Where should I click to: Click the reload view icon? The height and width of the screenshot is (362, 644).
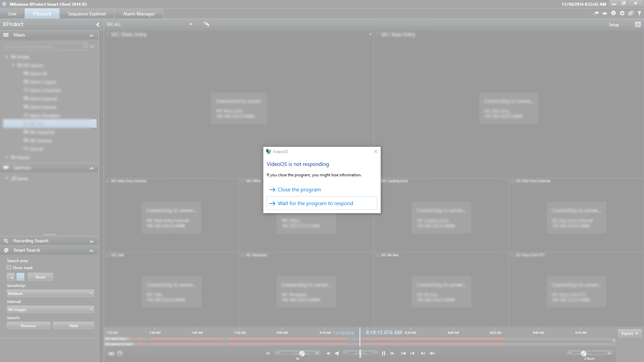tap(207, 24)
